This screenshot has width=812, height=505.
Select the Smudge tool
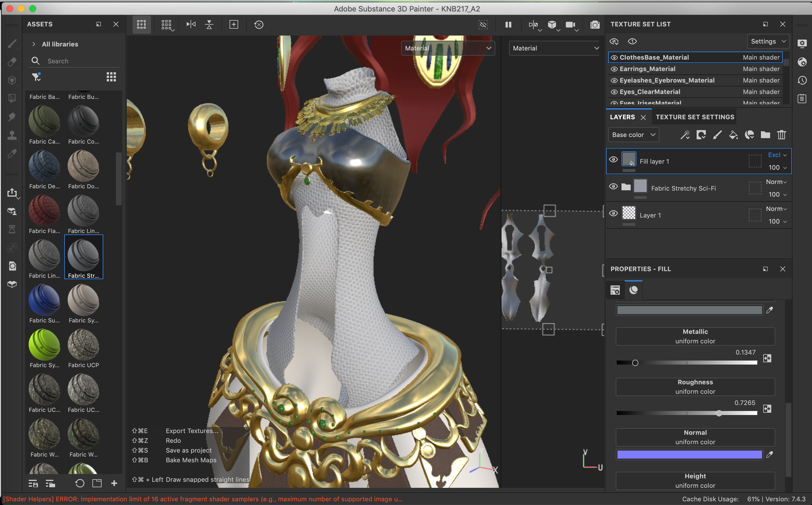12,117
